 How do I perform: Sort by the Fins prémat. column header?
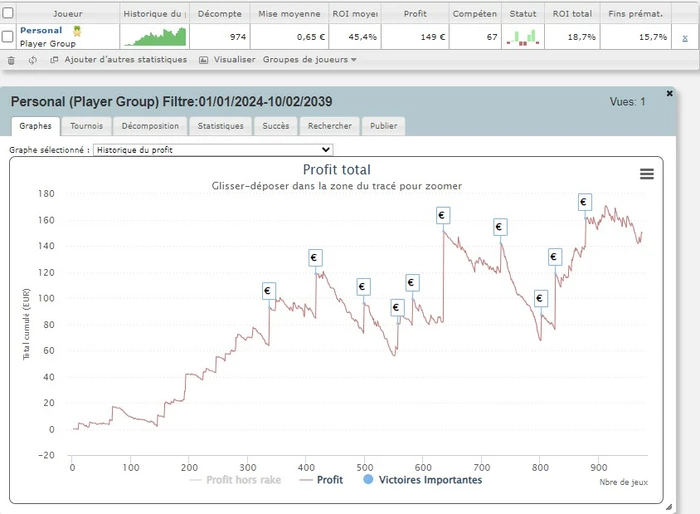(x=635, y=14)
